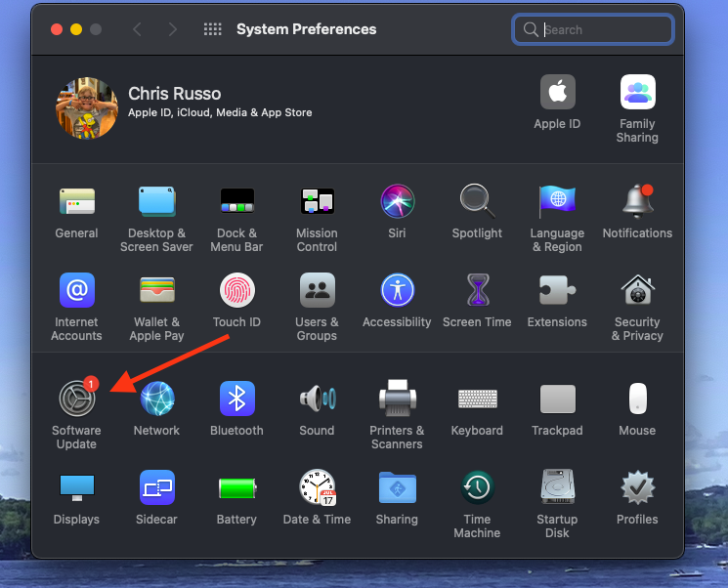Image resolution: width=728 pixels, height=588 pixels.
Task: Go back with the left chevron
Action: pyautogui.click(x=137, y=29)
